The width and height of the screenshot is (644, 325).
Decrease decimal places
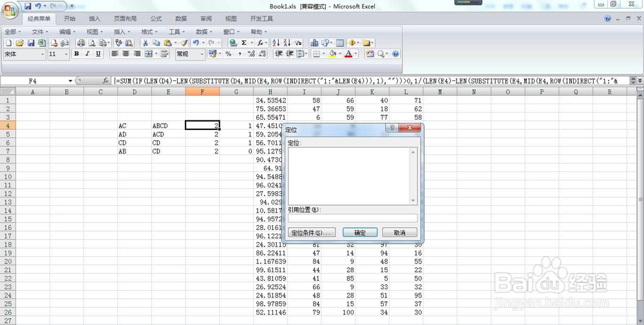[x=262, y=54]
